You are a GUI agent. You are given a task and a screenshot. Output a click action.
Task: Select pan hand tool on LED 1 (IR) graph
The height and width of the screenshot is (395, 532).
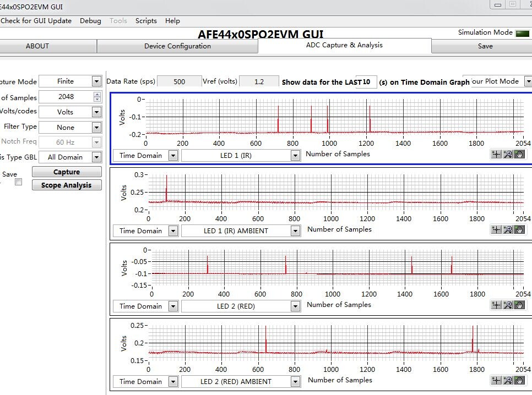click(519, 154)
